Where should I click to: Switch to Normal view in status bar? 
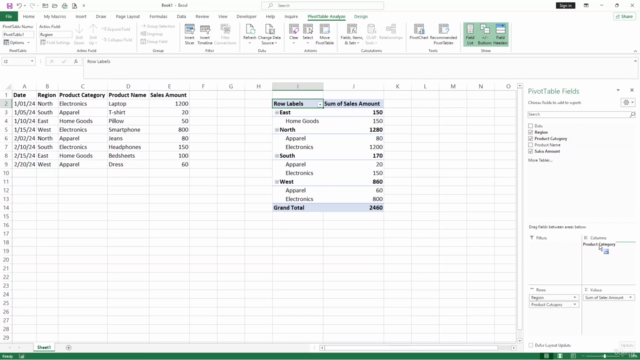pos(546,356)
